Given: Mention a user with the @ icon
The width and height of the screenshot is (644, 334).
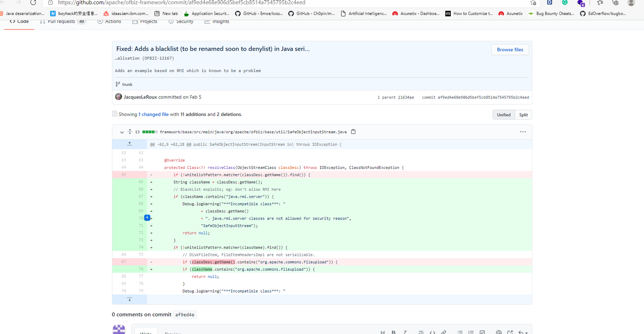Looking at the screenshot, I should pos(499,332).
